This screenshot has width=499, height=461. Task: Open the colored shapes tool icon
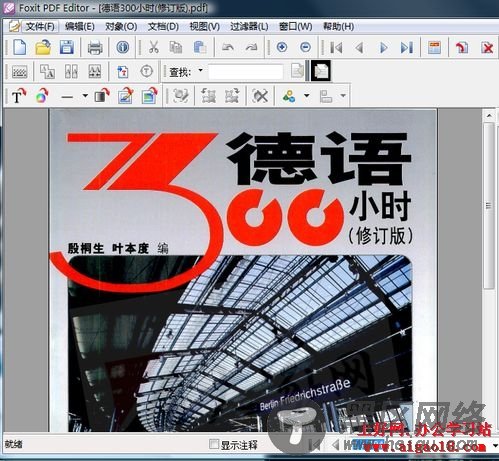pyautogui.click(x=289, y=96)
